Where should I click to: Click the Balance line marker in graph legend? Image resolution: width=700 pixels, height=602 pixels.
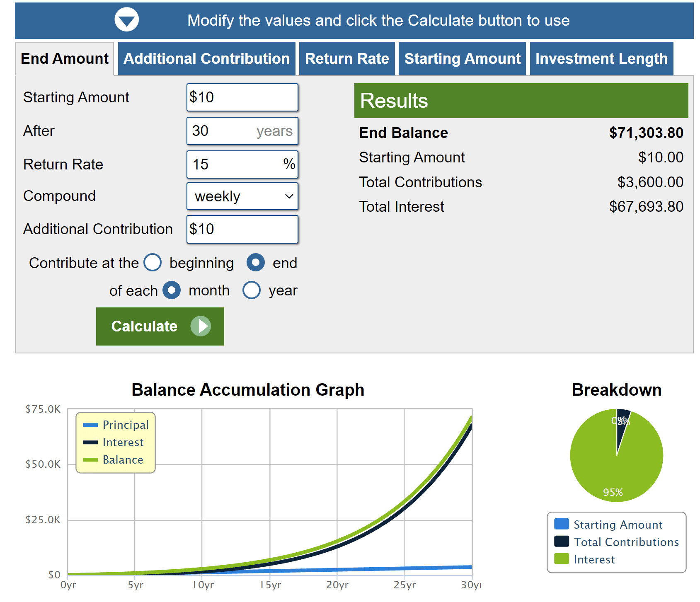pos(90,460)
